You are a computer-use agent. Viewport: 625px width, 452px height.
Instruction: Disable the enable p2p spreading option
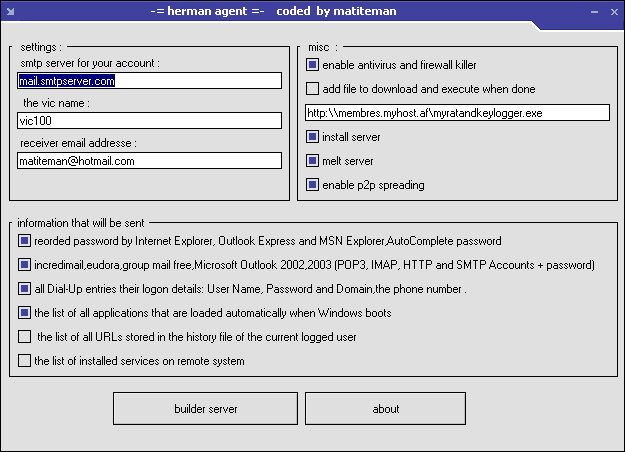point(313,184)
